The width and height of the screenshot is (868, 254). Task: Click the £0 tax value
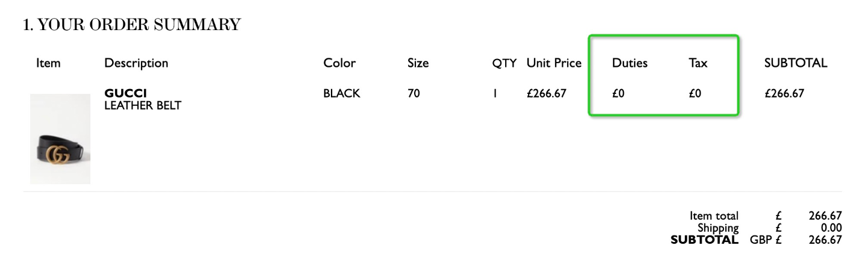pyautogui.click(x=695, y=94)
